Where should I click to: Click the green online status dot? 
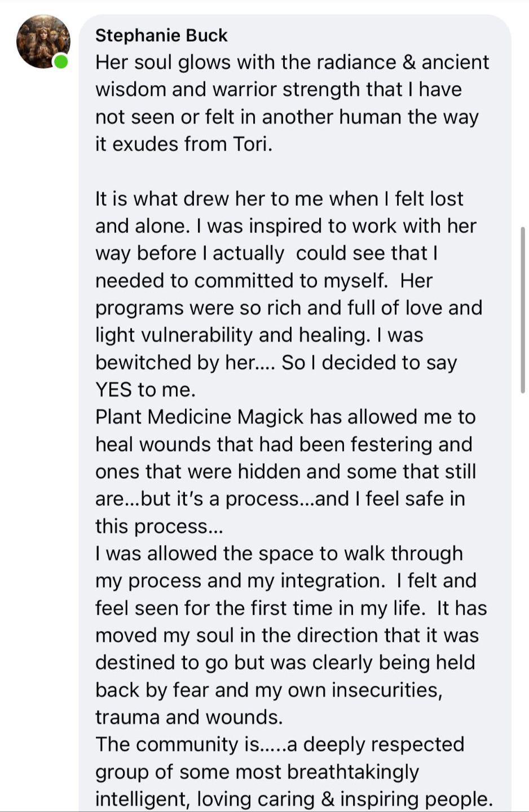pos(60,62)
